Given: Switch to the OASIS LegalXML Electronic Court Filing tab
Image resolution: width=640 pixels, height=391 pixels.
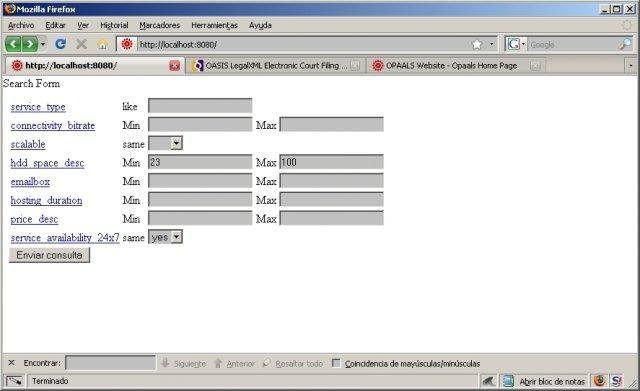Looking at the screenshot, I should [x=276, y=66].
